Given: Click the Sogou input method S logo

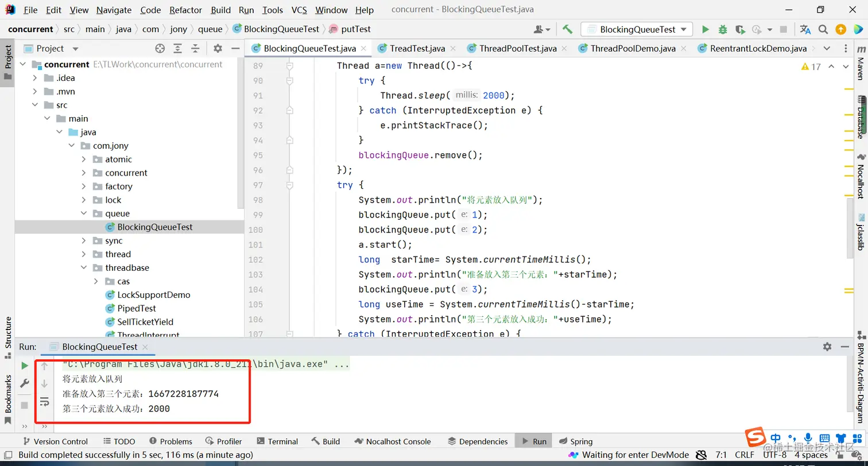Looking at the screenshot, I should tap(755, 437).
